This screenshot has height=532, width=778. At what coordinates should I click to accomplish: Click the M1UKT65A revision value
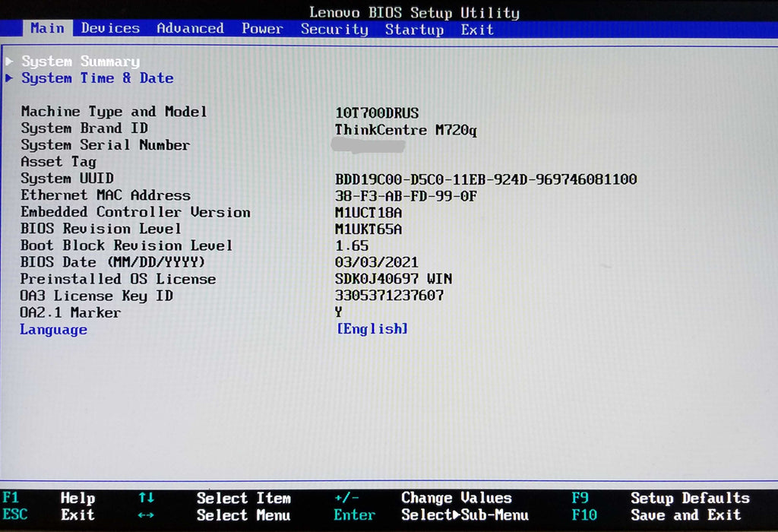point(368,230)
